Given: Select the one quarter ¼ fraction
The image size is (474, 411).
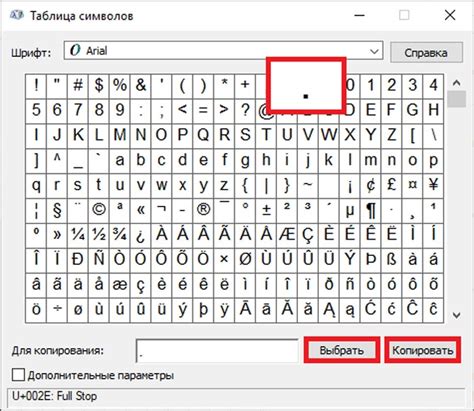Looking at the screenshot, I should tap(78, 236).
